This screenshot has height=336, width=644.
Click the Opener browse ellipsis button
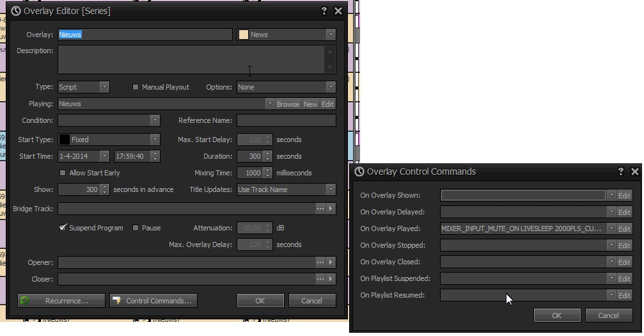tap(320, 262)
